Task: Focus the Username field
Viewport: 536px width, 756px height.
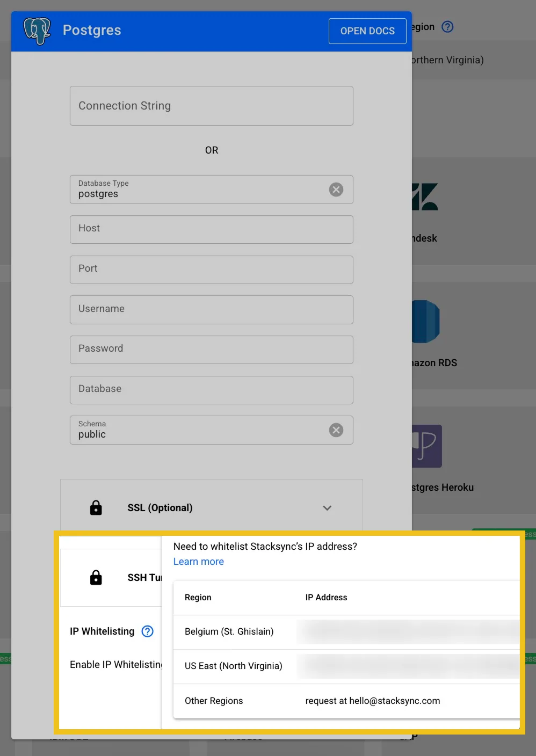Action: [x=212, y=310]
